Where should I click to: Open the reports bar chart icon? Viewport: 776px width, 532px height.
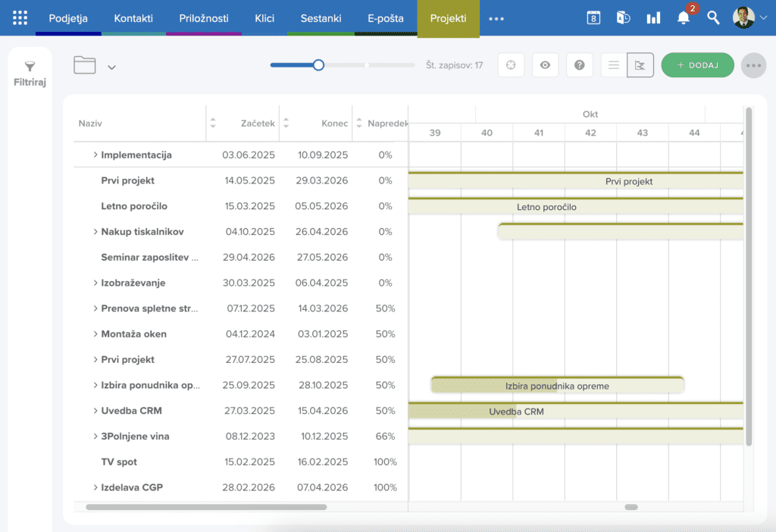coord(653,18)
